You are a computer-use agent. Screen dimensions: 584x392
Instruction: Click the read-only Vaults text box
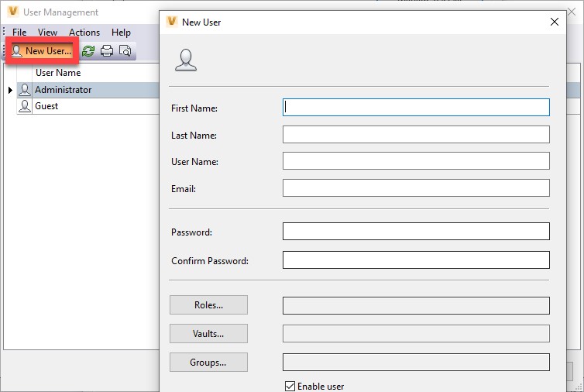(x=416, y=333)
